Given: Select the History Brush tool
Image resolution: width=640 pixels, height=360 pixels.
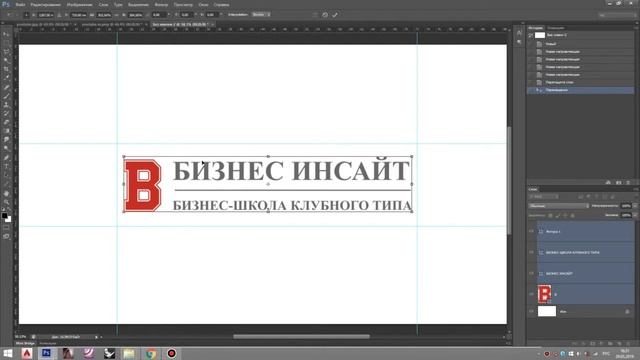Looking at the screenshot, I should click(6, 113).
